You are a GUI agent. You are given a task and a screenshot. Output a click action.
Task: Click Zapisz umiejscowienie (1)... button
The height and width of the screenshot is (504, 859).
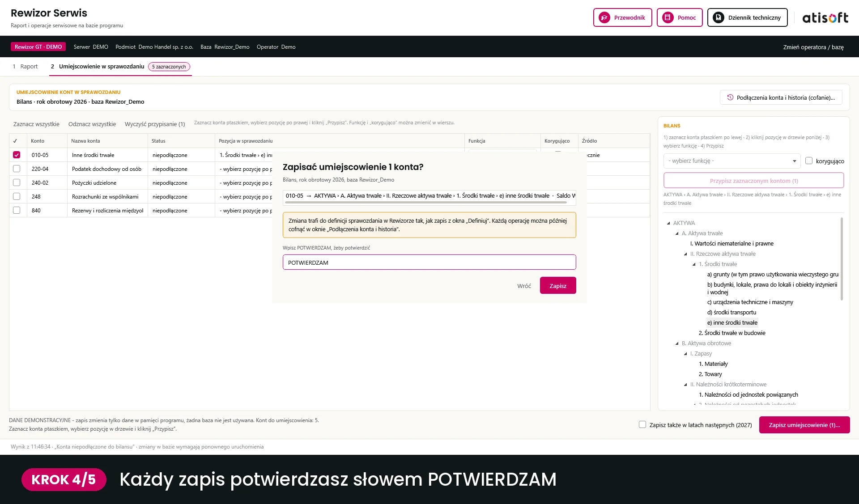[x=804, y=425]
